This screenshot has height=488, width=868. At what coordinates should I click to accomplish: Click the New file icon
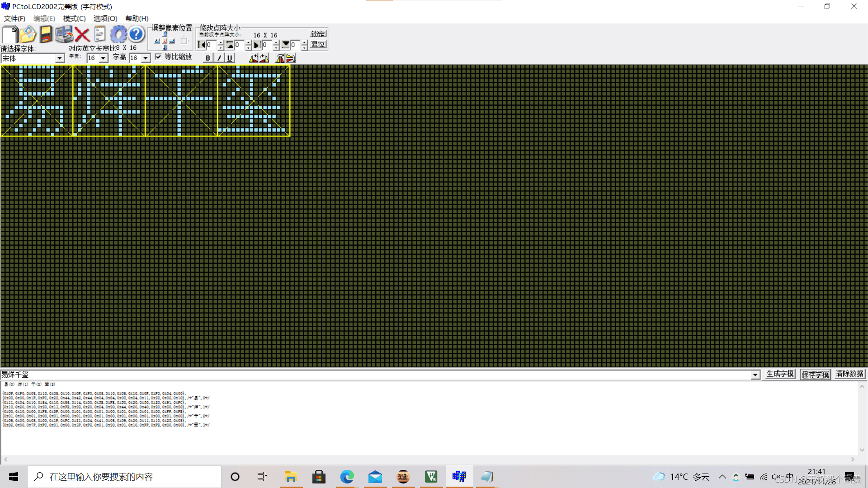pos(10,34)
